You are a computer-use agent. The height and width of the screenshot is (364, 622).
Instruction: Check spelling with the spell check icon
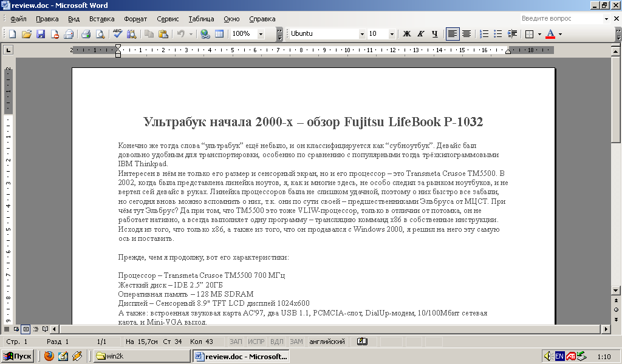(x=117, y=33)
